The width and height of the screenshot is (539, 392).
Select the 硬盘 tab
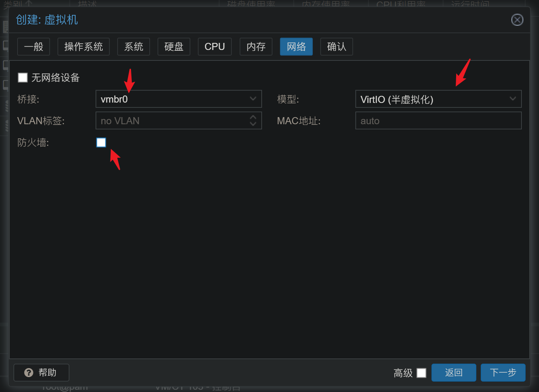[x=174, y=47]
